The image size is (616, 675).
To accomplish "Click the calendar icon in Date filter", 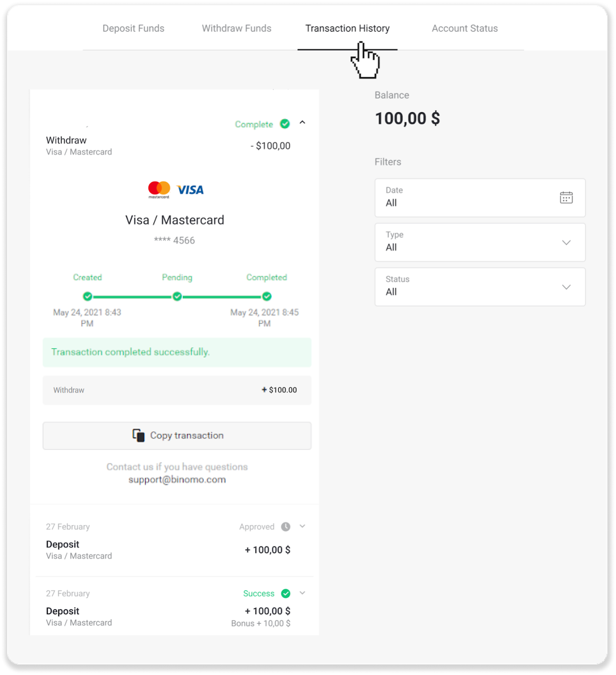I will click(x=566, y=197).
